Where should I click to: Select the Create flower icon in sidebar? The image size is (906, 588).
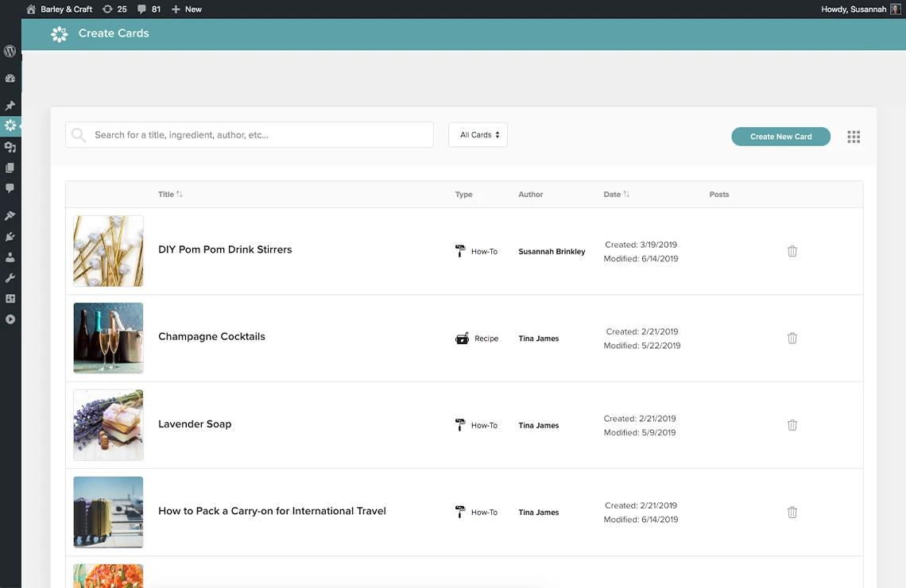click(x=10, y=126)
